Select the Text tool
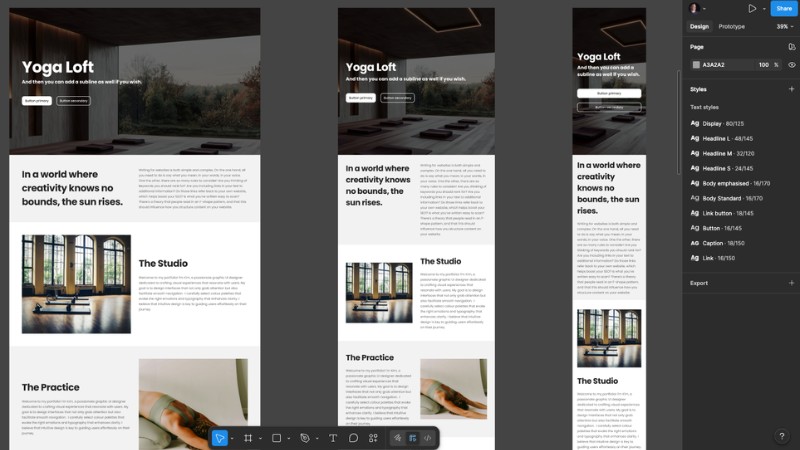800x450 pixels. (x=333, y=438)
